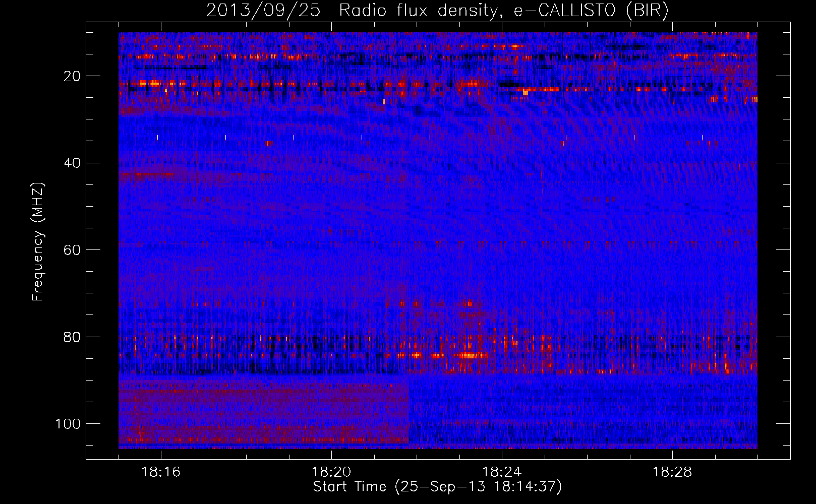Click the 18:20 time axis label

pos(331,472)
